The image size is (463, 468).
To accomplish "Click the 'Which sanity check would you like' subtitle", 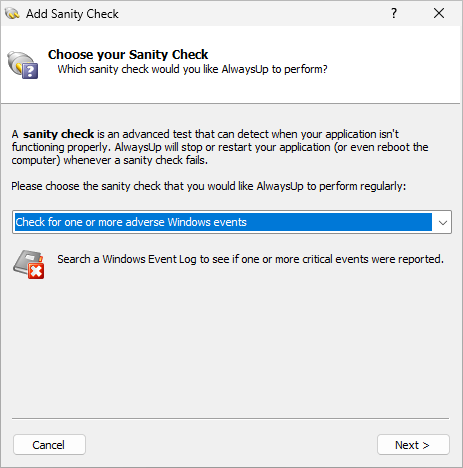I will [x=192, y=69].
